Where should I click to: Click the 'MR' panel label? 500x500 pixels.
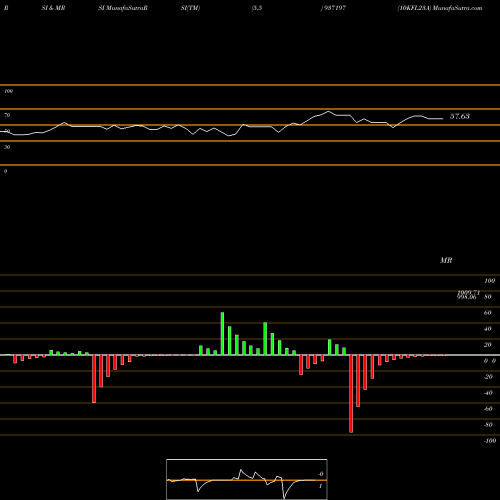coord(446,260)
